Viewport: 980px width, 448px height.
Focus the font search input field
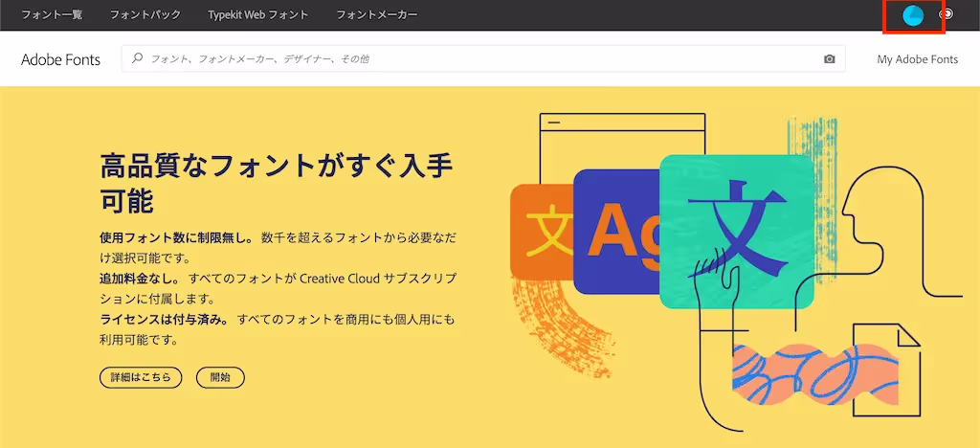coord(483,58)
